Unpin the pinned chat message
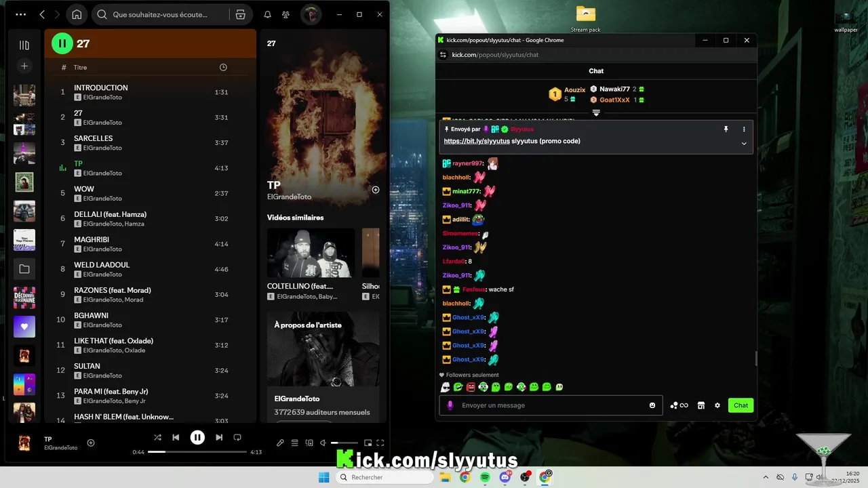Viewport: 868px width, 488px height. tap(726, 129)
